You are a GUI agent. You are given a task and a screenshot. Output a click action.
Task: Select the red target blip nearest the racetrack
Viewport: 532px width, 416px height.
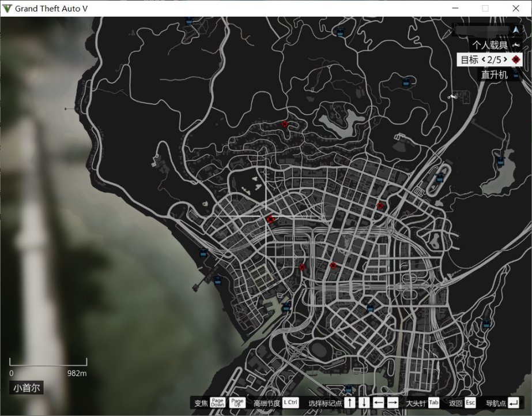point(380,205)
